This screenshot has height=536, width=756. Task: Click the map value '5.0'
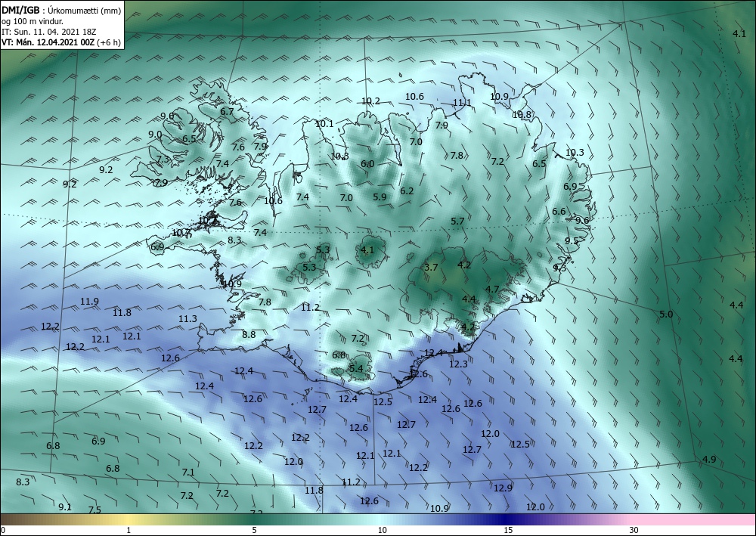click(x=666, y=314)
